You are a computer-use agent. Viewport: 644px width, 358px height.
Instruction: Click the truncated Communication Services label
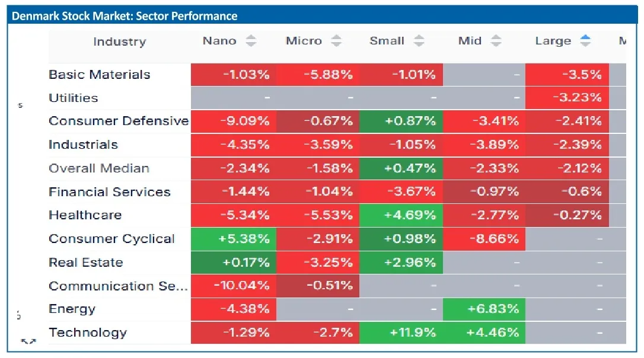coord(118,286)
